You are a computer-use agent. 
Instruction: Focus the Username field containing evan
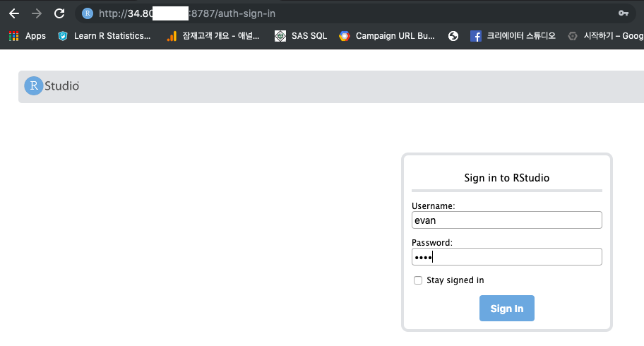click(507, 220)
